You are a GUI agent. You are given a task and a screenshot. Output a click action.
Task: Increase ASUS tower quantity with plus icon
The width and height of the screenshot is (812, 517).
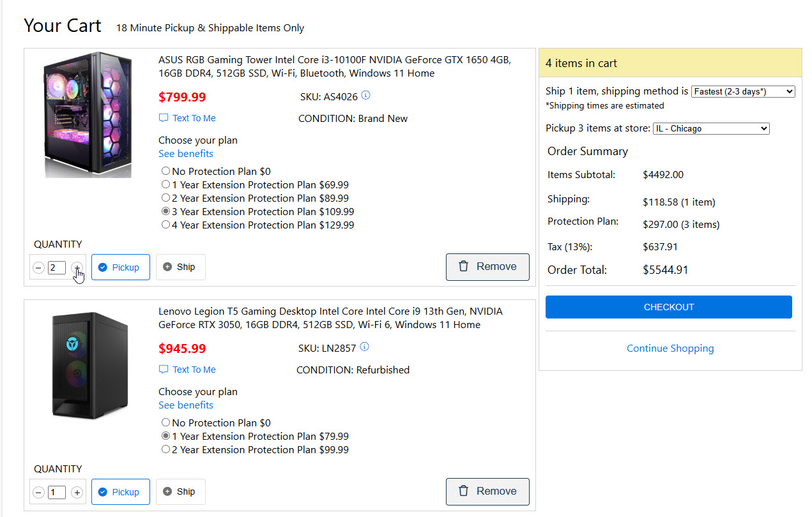pyautogui.click(x=77, y=267)
